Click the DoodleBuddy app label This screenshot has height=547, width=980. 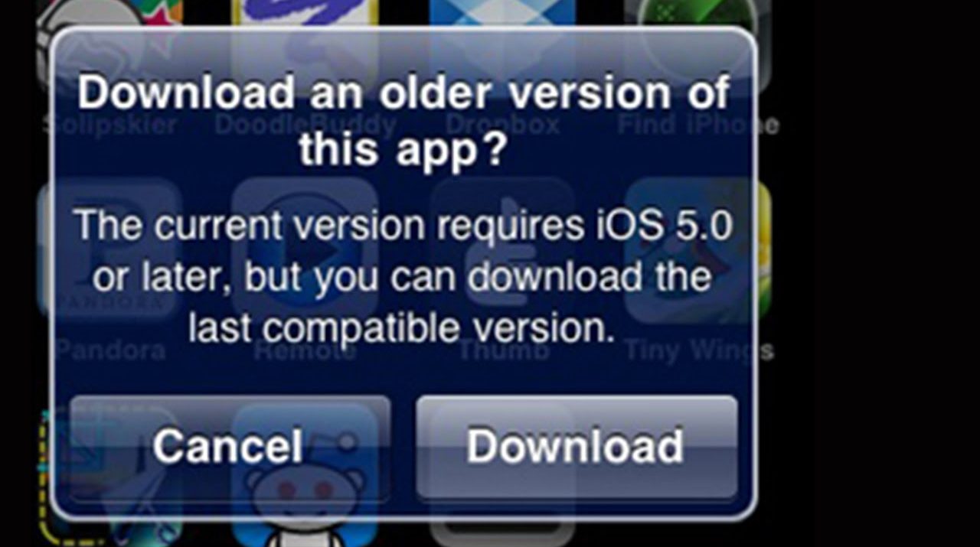305,124
